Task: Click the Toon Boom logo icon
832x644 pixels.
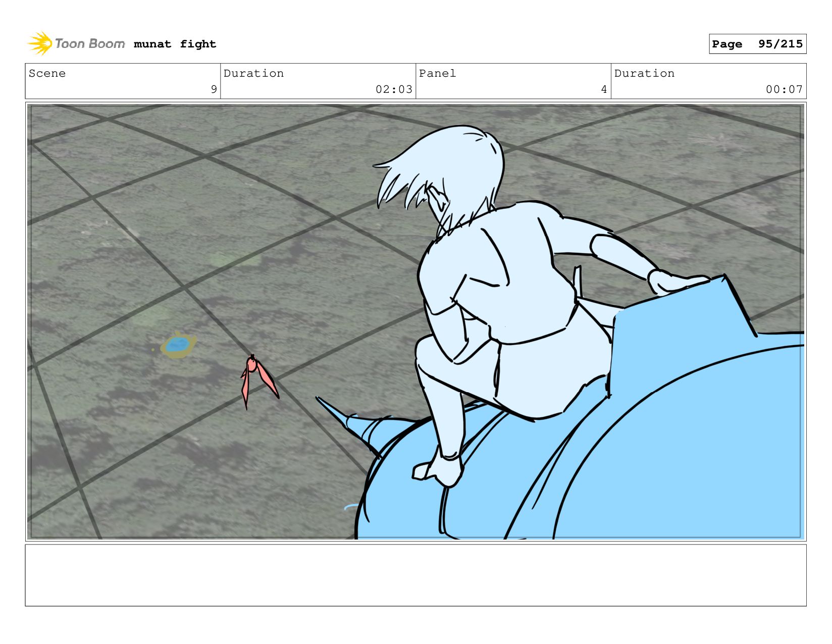Action: coord(40,43)
